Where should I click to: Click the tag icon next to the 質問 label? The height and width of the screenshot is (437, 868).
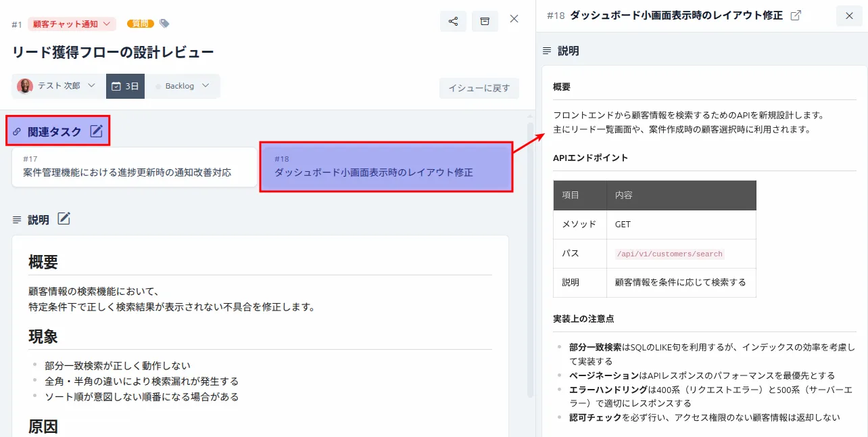coord(163,22)
